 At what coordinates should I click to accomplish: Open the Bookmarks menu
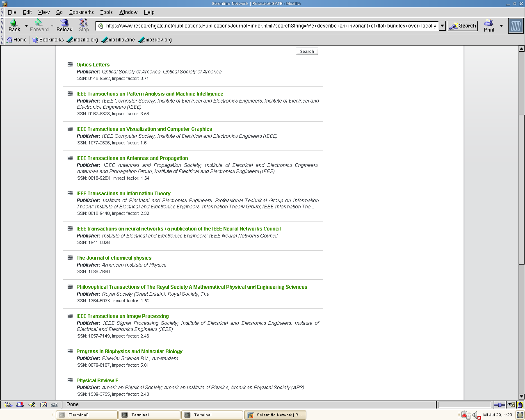pos(81,12)
